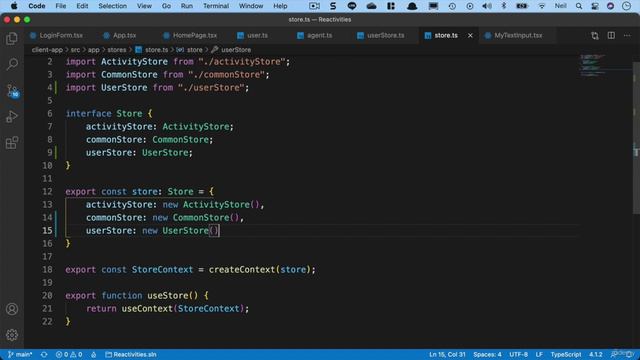This screenshot has width=640, height=360.
Task: Click the Ln 15, Col 31 position indicator
Action: pos(447,355)
